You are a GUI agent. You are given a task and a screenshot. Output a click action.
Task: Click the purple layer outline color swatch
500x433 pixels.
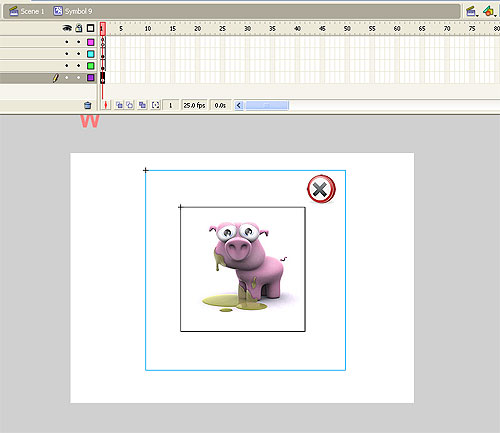pos(90,78)
